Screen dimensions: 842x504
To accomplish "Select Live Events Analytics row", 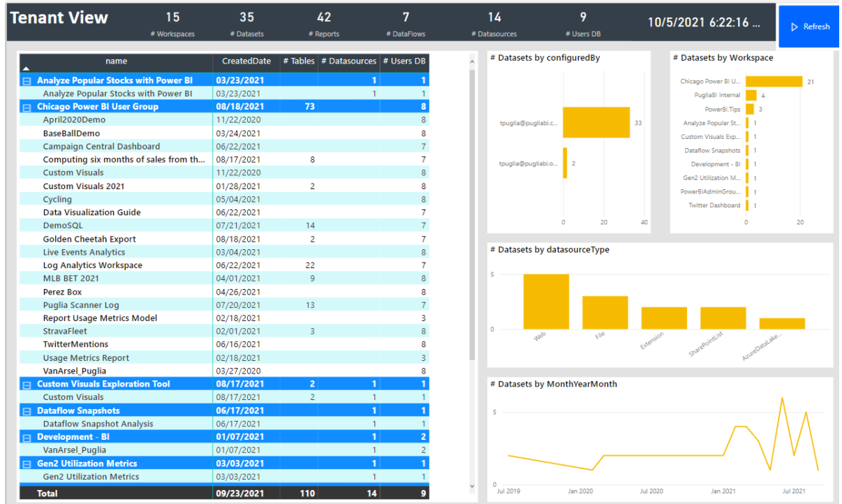I will tap(224, 252).
